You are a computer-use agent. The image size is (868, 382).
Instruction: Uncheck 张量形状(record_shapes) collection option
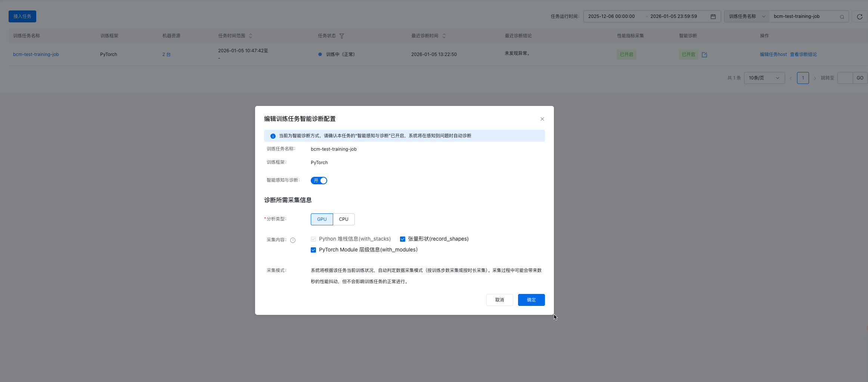coord(402,239)
